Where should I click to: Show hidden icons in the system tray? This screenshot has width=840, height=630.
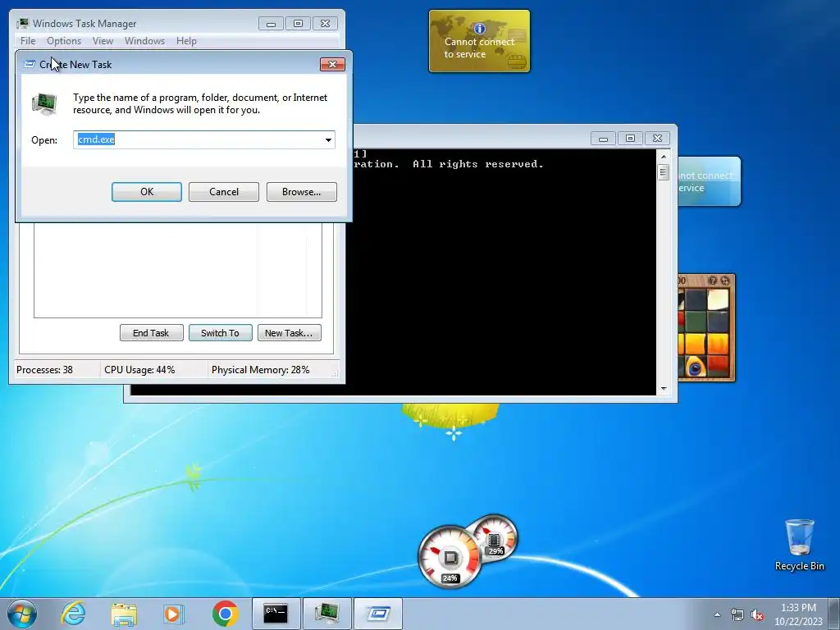pos(717,614)
